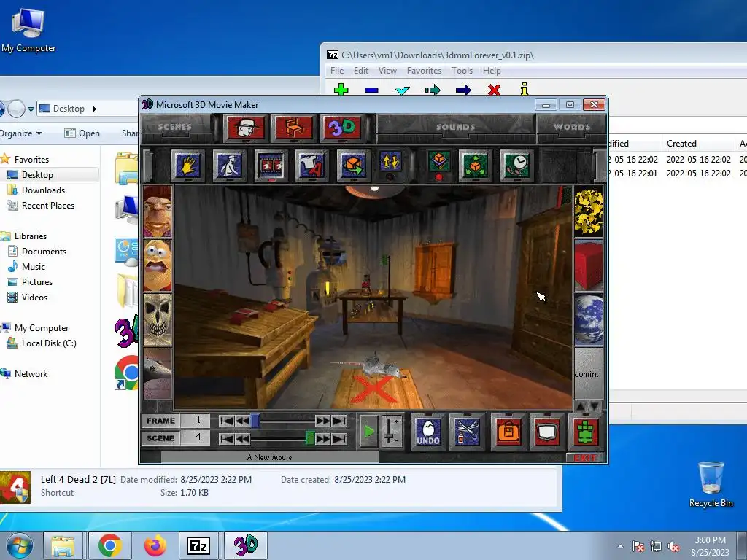Select Local Disk (C:) in Explorer

[49, 343]
